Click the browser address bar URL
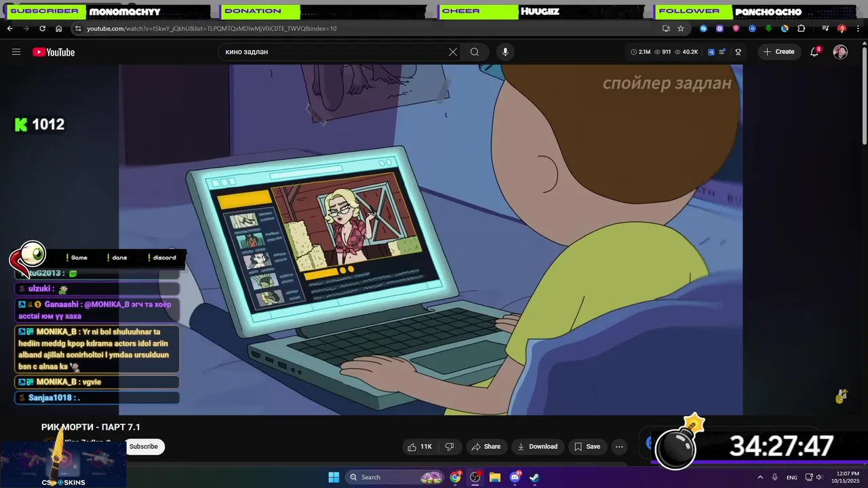Image resolution: width=868 pixels, height=488 pixels. pyautogui.click(x=212, y=28)
